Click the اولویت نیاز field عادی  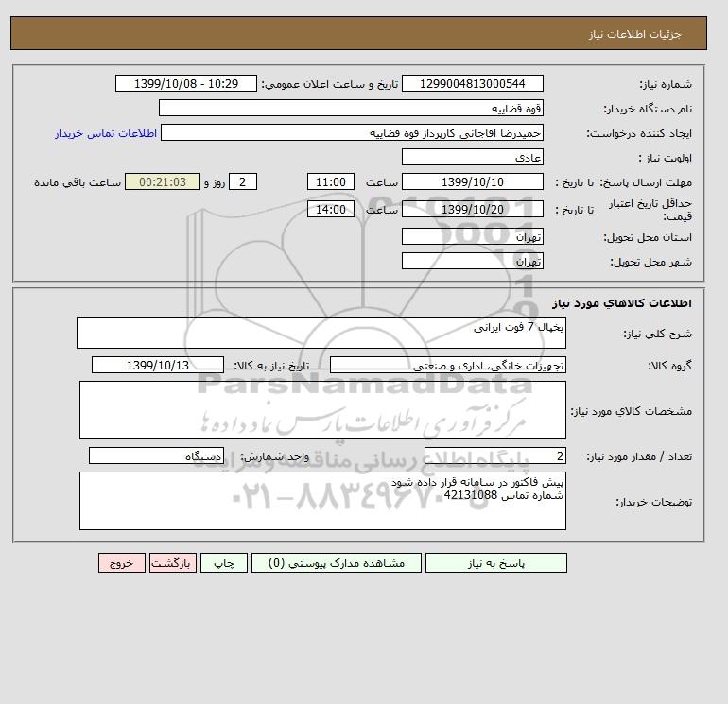(x=472, y=157)
